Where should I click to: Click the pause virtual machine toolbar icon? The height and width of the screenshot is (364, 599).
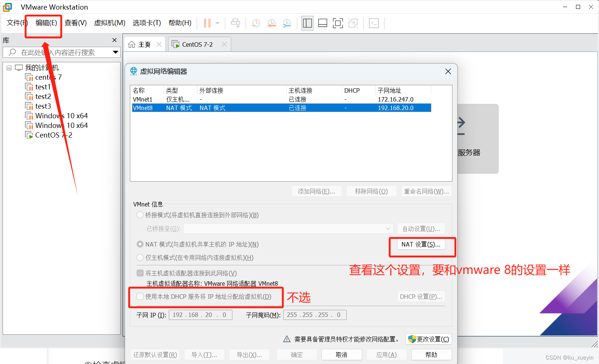pos(207,23)
